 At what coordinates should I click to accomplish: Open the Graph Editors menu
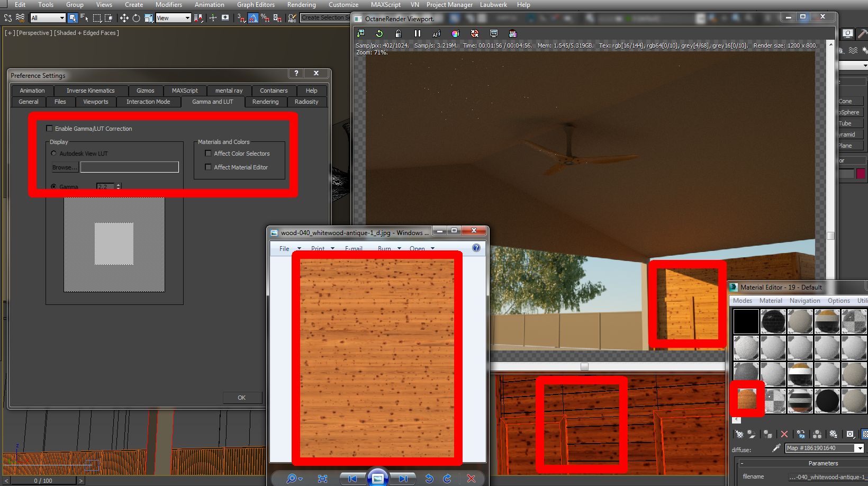click(x=256, y=5)
